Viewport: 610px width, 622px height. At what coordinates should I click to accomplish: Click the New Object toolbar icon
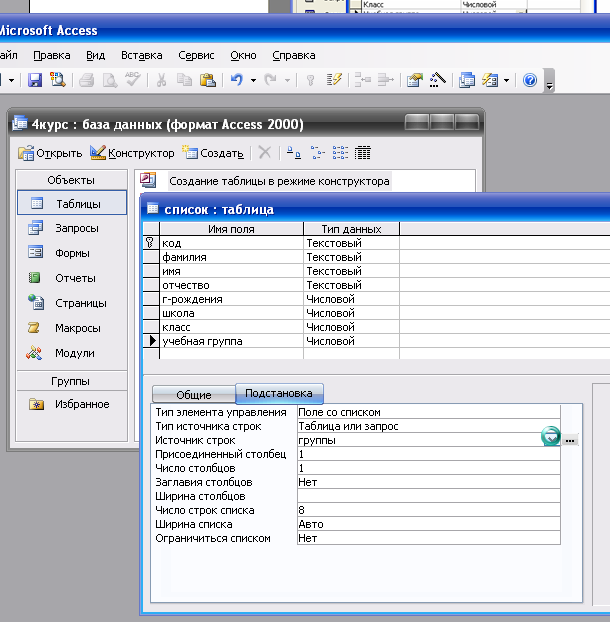tap(490, 80)
